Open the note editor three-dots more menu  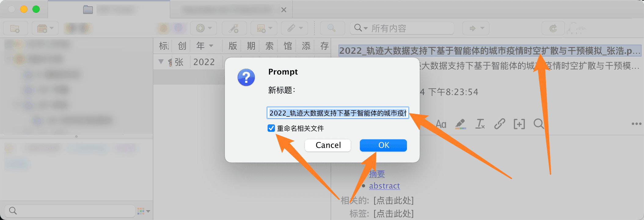pos(636,124)
